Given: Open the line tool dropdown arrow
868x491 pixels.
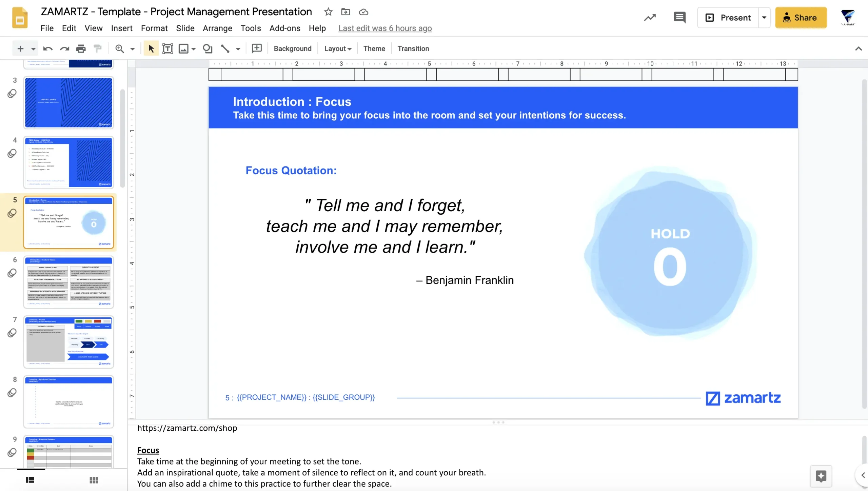Looking at the screenshot, I should click(x=238, y=49).
